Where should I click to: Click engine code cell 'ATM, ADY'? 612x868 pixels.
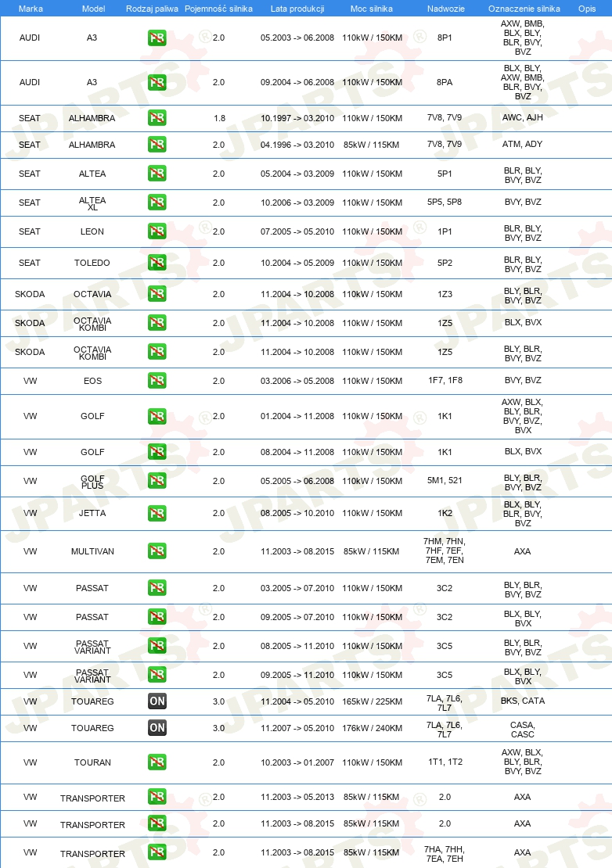pyautogui.click(x=523, y=144)
